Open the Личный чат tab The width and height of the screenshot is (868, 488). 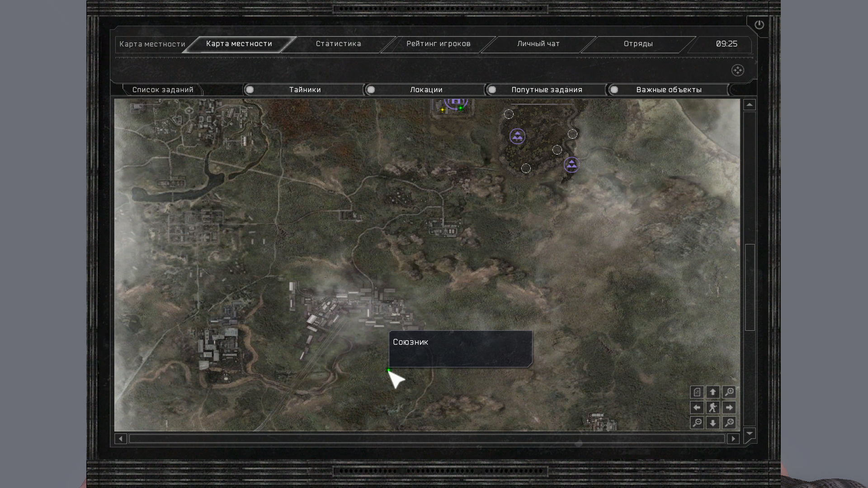pos(538,44)
